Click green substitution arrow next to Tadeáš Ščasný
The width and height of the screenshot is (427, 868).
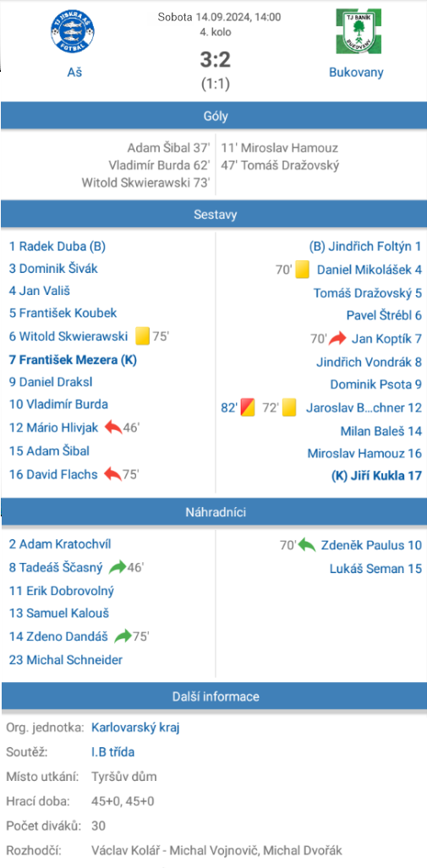click(118, 567)
